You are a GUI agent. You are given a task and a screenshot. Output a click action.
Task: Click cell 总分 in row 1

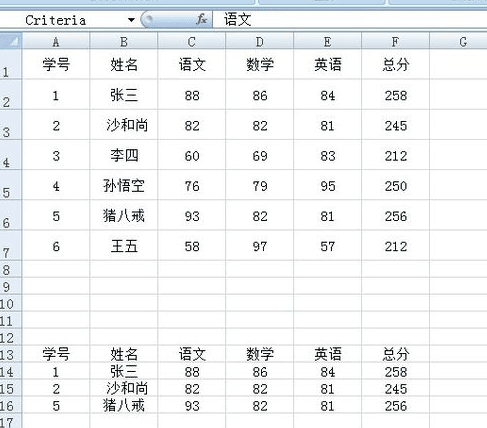(396, 64)
